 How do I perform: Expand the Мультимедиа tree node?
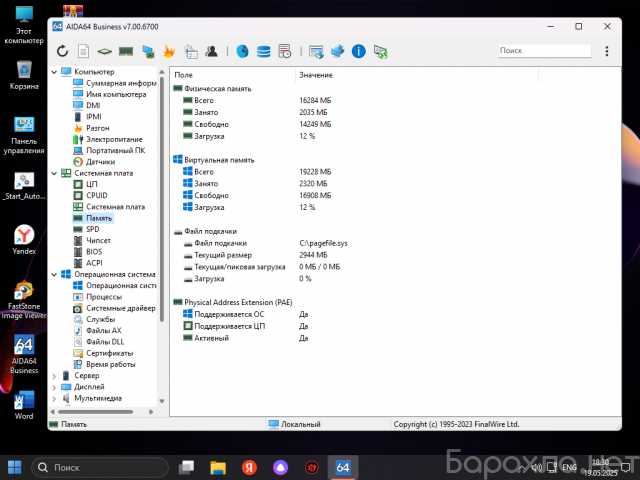click(54, 398)
